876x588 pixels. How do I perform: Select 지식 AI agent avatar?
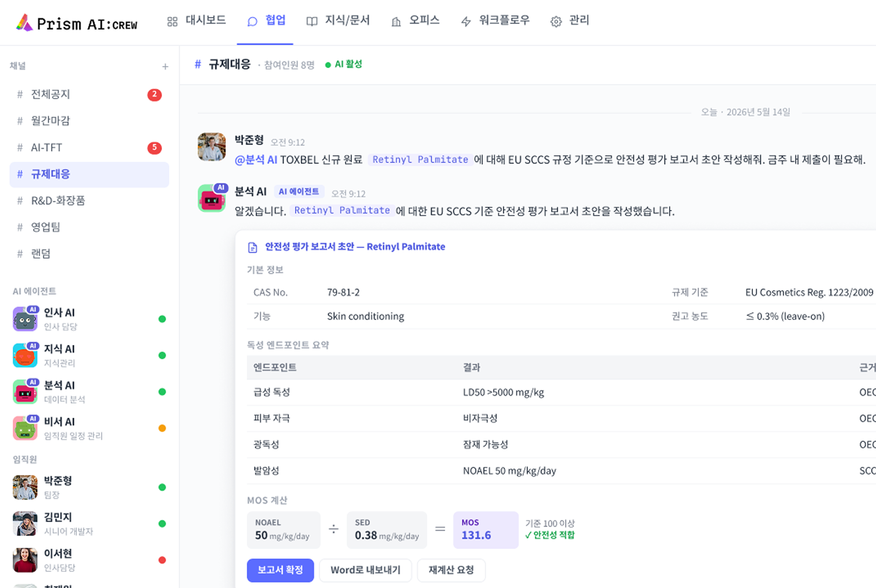click(25, 355)
